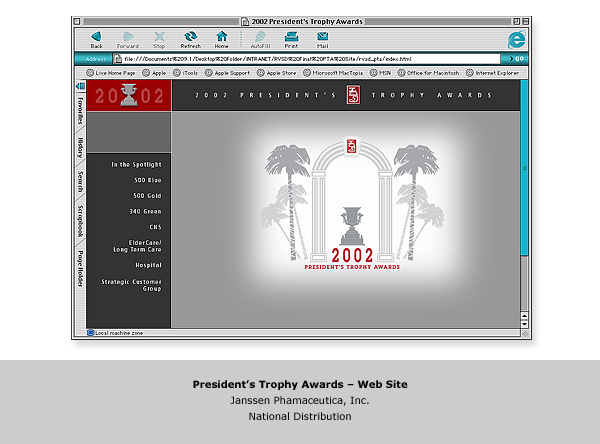Click in the Address field showing the file URL

pyautogui.click(x=307, y=59)
